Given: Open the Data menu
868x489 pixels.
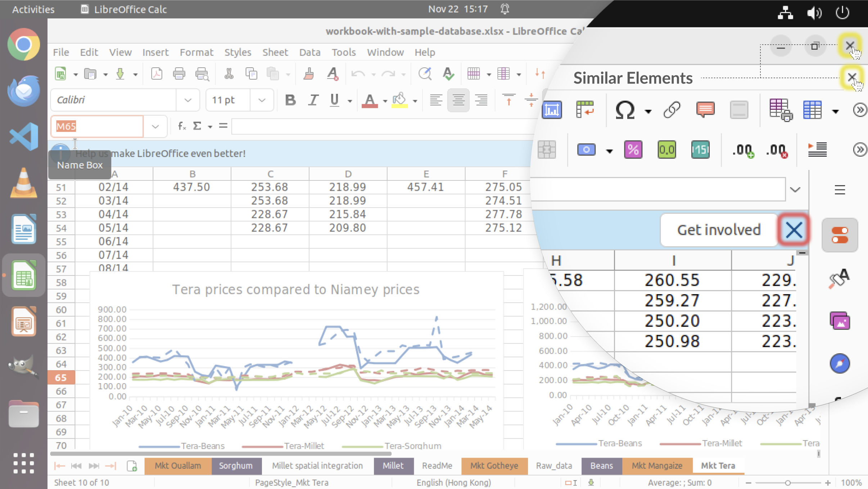Looking at the screenshot, I should click(309, 52).
